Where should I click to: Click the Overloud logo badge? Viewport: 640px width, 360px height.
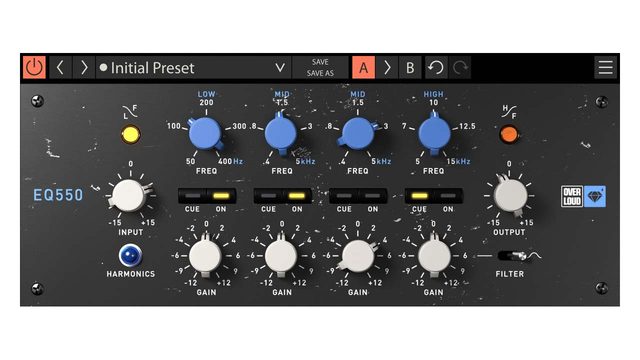tap(572, 196)
